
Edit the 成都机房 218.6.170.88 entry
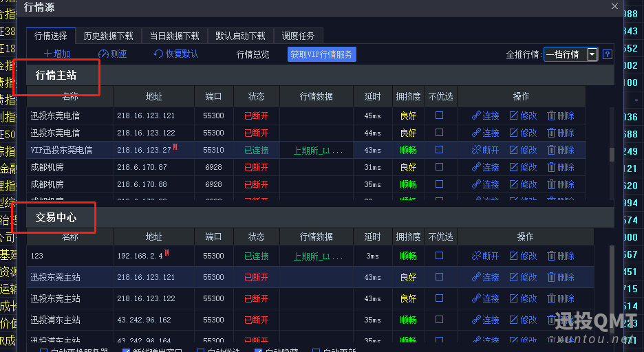tap(523, 185)
